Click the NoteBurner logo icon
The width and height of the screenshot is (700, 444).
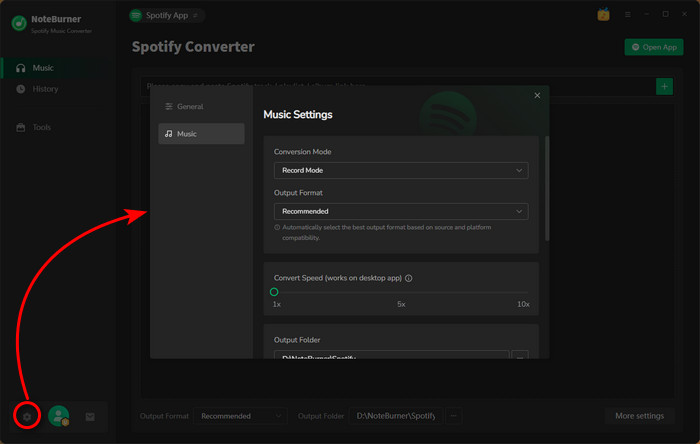click(x=19, y=23)
